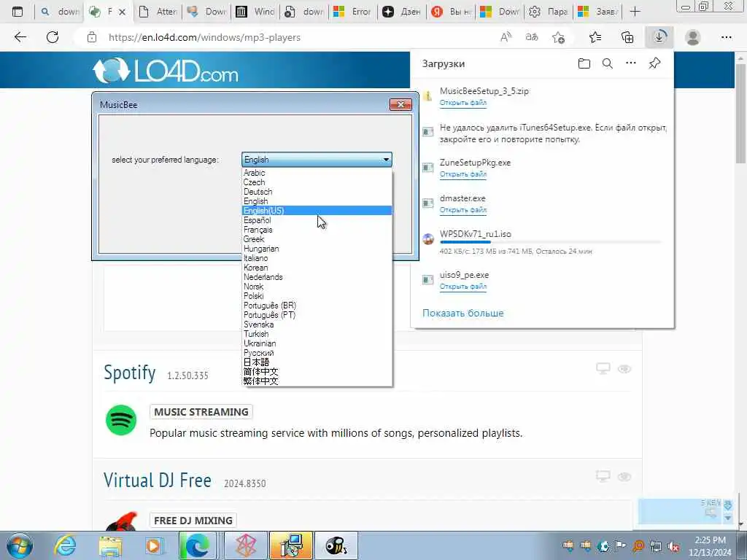Click the clock showing 2:25 PM
This screenshot has width=747, height=560.
coord(710,540)
